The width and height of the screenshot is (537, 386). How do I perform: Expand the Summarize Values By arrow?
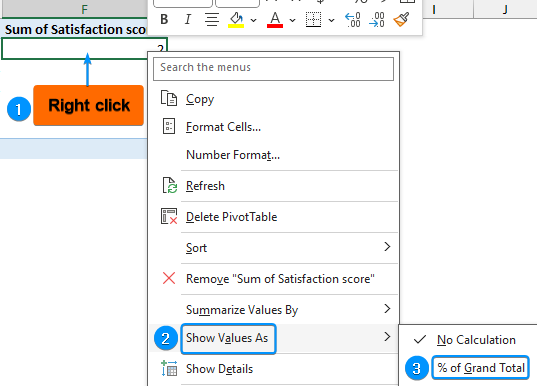pos(387,309)
